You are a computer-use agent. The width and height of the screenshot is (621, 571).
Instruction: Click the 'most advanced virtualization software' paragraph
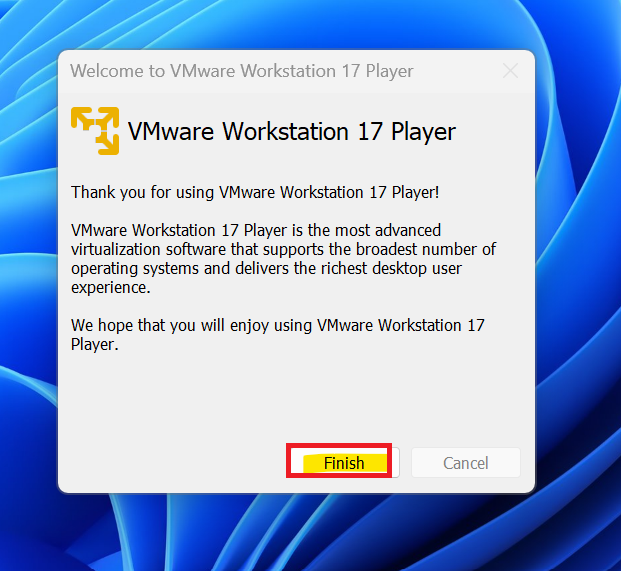(283, 259)
